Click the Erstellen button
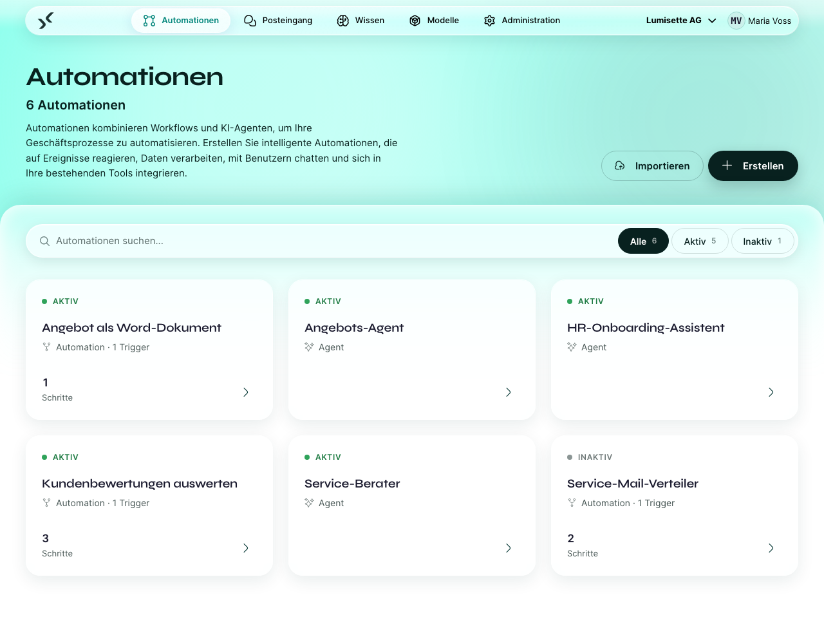The height and width of the screenshot is (644, 824). coord(753,166)
